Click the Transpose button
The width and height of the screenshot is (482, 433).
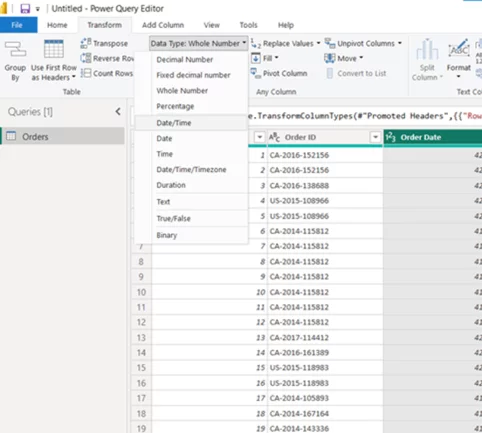pyautogui.click(x=104, y=43)
